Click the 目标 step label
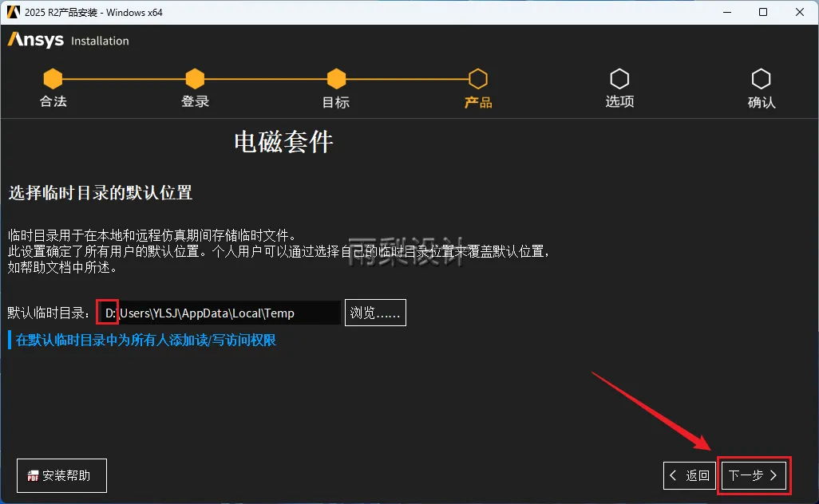The height and width of the screenshot is (504, 819). coord(336,102)
